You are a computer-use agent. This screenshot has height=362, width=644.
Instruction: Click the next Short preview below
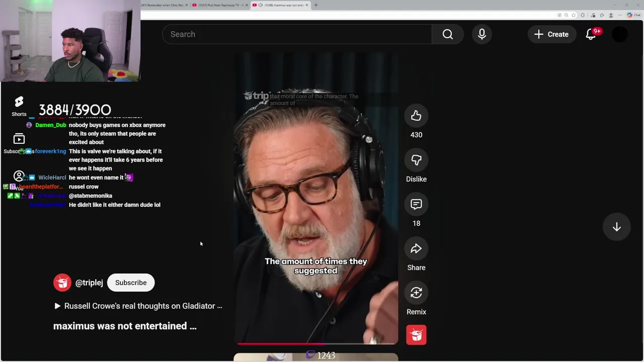pyautogui.click(x=316, y=357)
